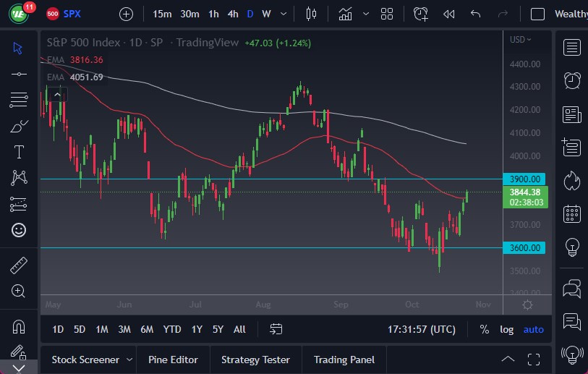The height and width of the screenshot is (374, 588).
Task: Open chart settings gear icon
Action: pos(527,305)
